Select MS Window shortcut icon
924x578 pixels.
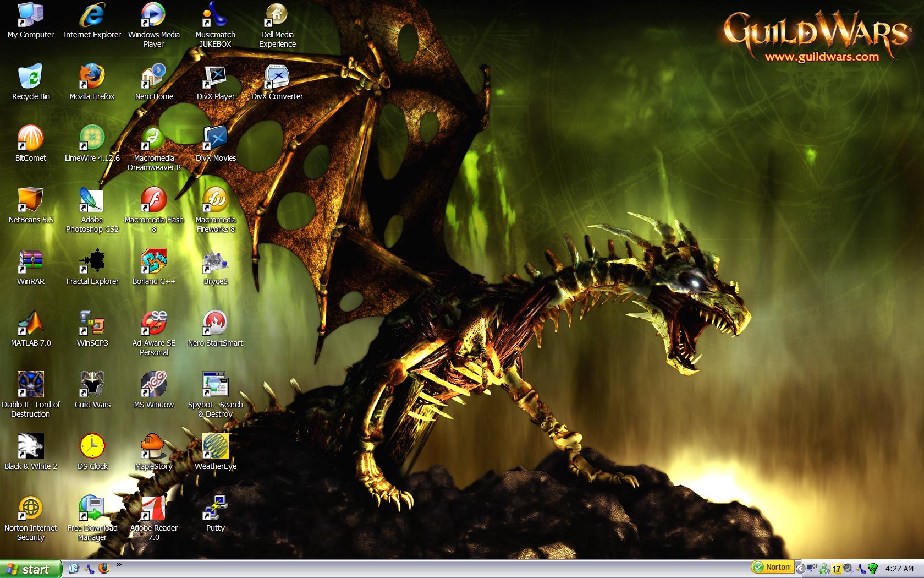[154, 391]
